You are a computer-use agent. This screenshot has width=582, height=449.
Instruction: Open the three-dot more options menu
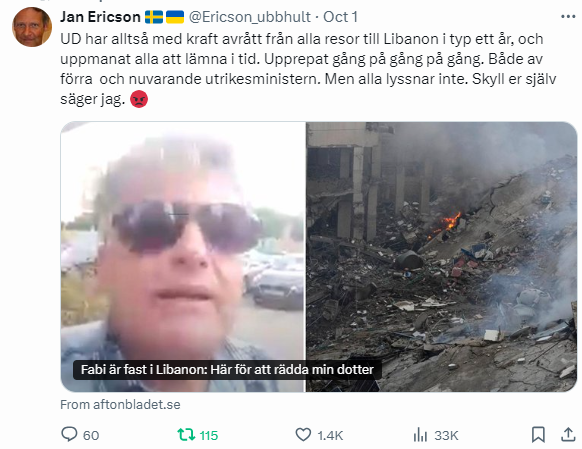click(x=568, y=17)
